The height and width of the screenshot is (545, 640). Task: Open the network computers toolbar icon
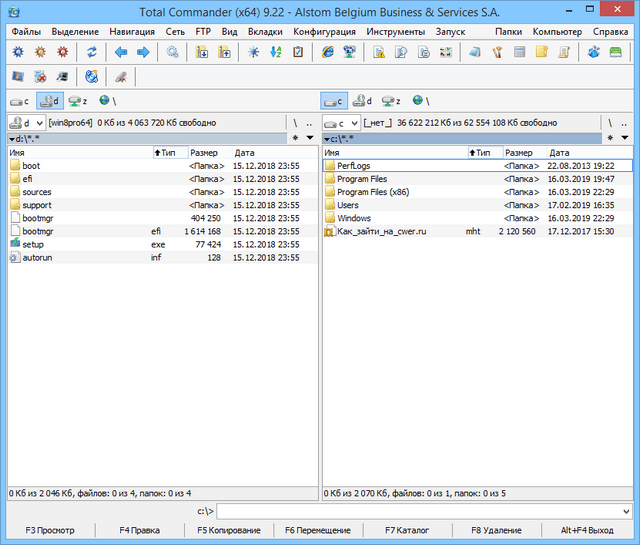coord(349,52)
